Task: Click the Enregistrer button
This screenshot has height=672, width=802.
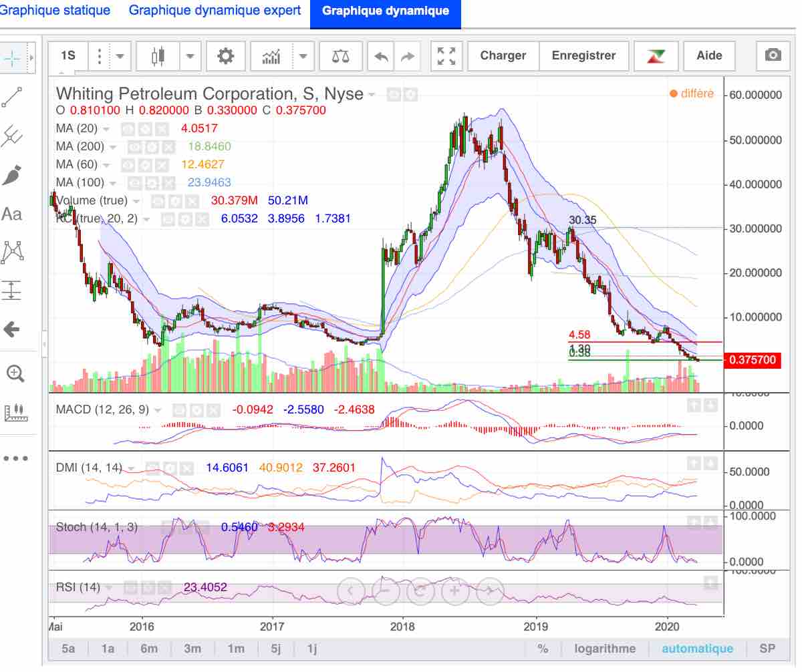Action: pos(583,56)
